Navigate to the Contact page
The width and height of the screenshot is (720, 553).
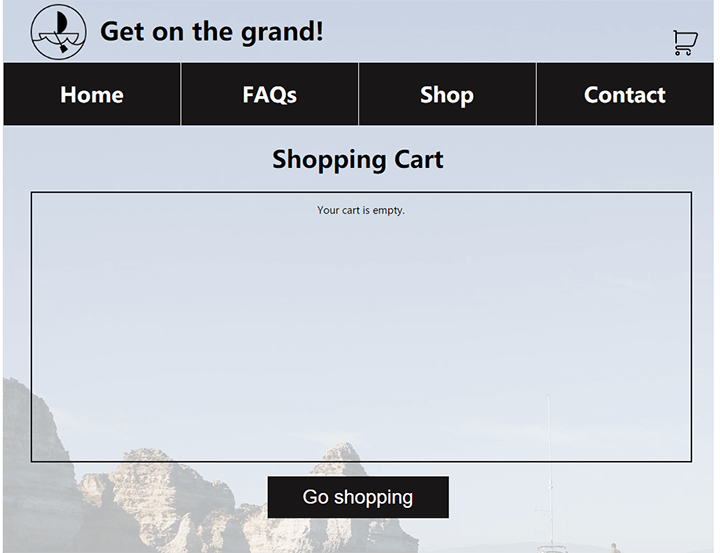[625, 95]
